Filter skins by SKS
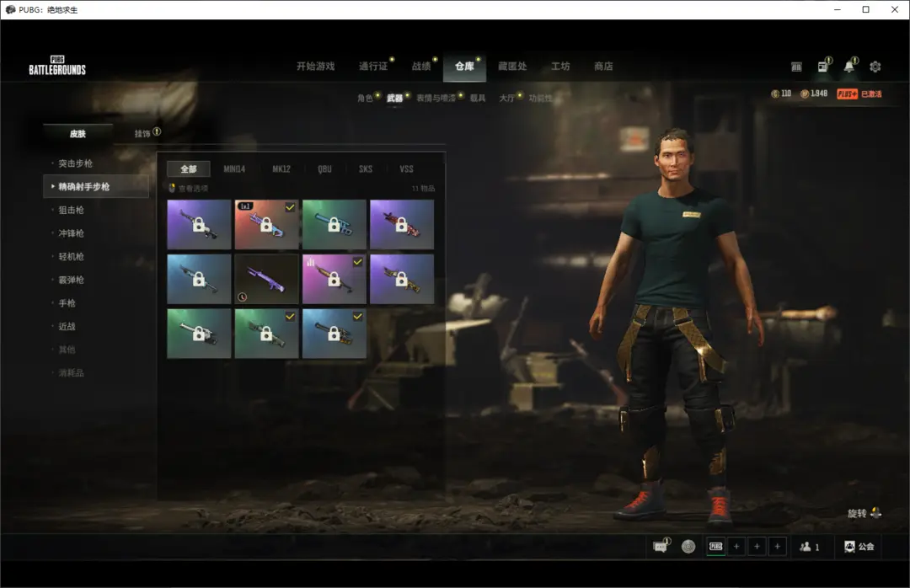Image resolution: width=910 pixels, height=588 pixels. [x=366, y=169]
